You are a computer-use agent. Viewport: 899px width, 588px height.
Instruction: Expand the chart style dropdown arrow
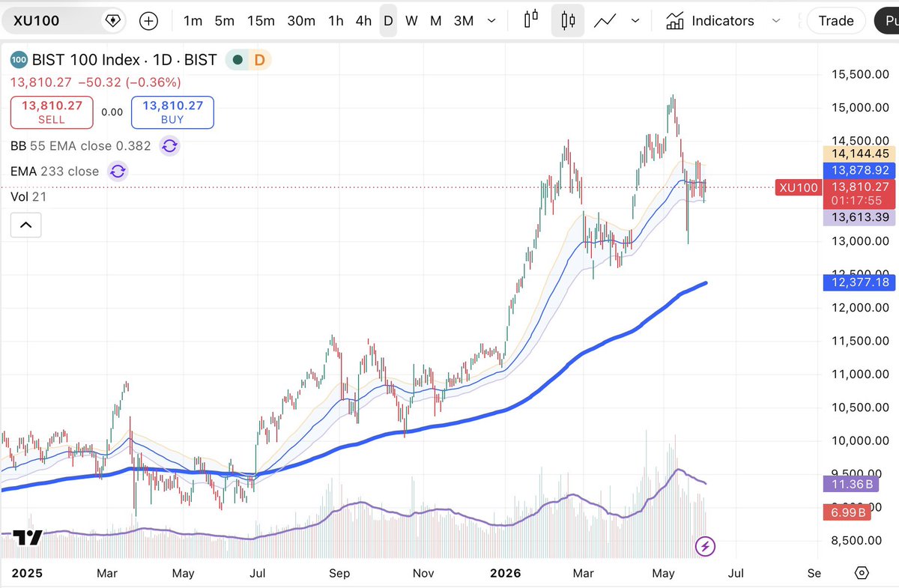636,21
